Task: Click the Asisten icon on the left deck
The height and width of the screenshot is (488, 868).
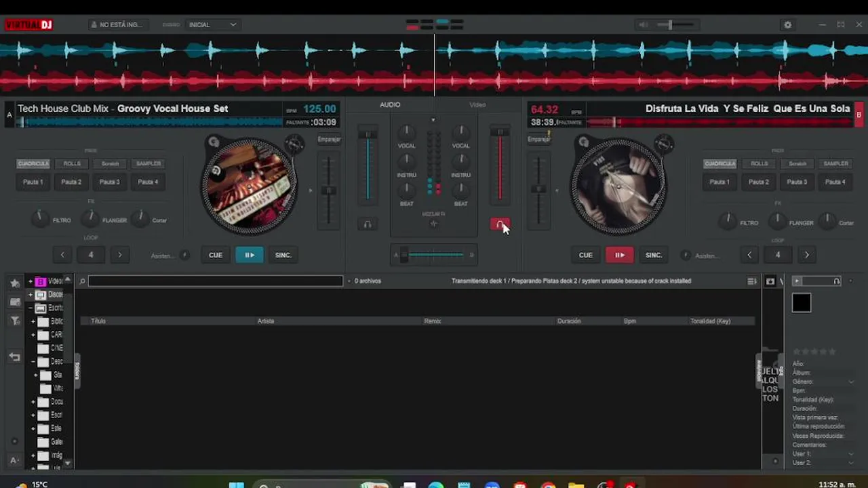Action: click(184, 256)
